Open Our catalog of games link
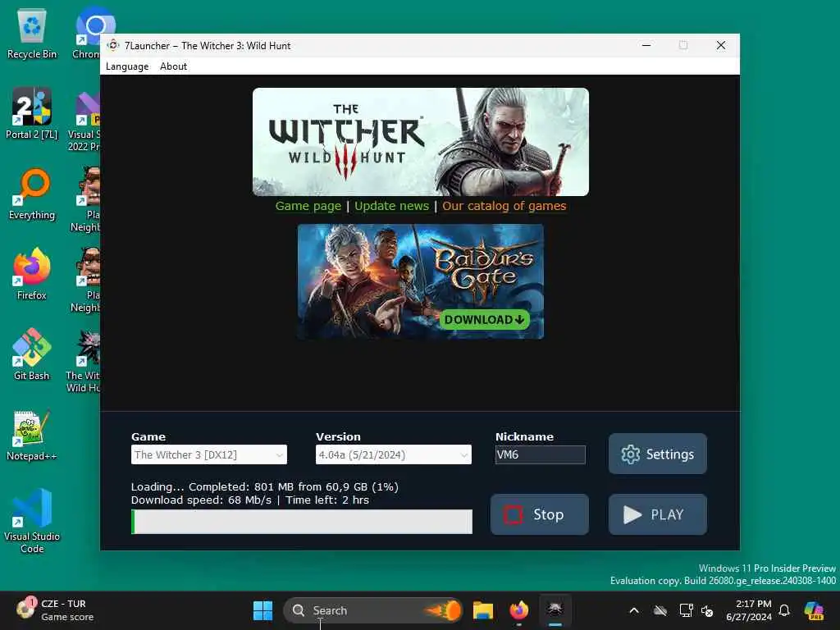 (x=504, y=206)
